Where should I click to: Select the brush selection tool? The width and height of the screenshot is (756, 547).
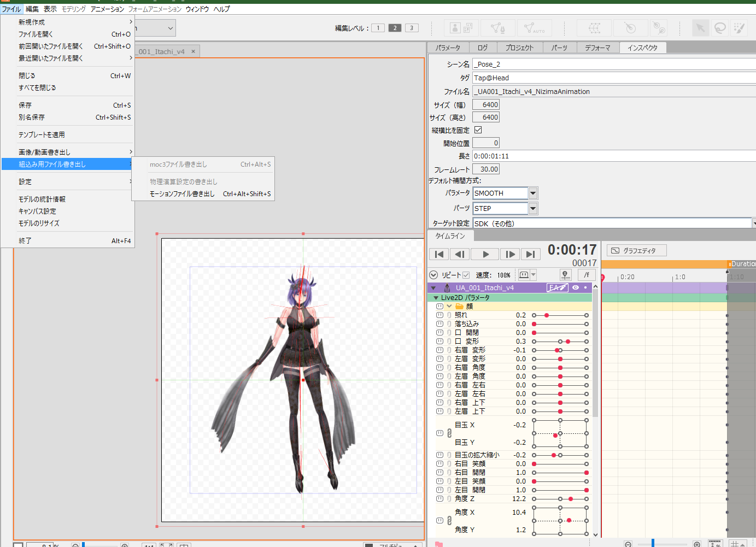(739, 28)
